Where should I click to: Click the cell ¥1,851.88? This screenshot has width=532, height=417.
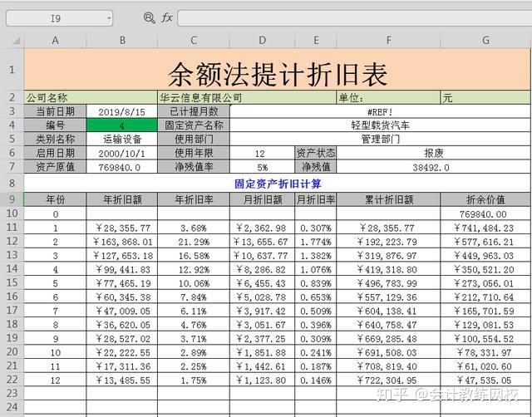[x=263, y=352]
